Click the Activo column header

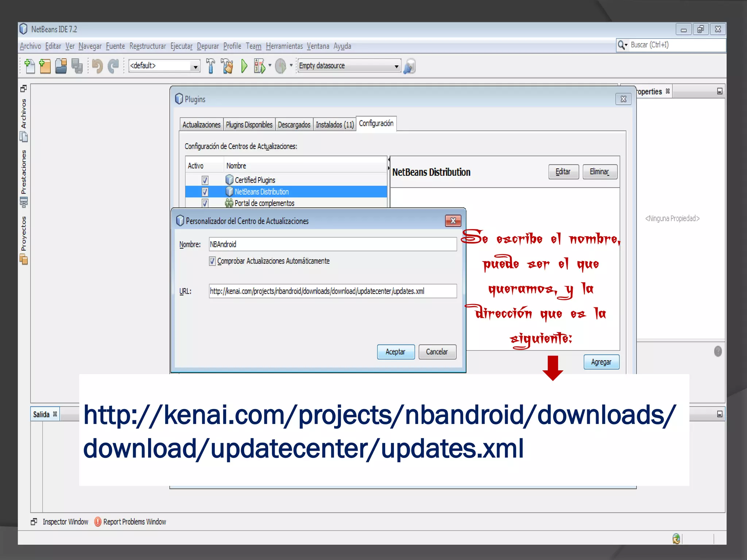[204, 166]
